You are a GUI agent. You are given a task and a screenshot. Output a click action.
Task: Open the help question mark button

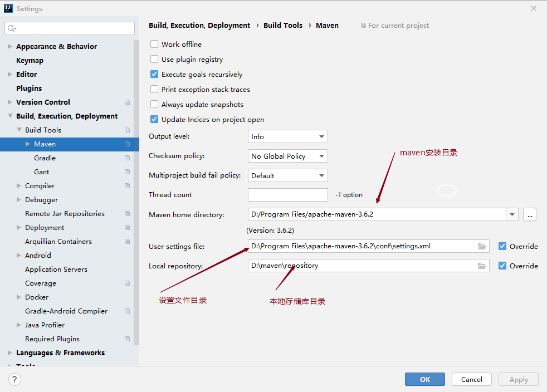14,379
